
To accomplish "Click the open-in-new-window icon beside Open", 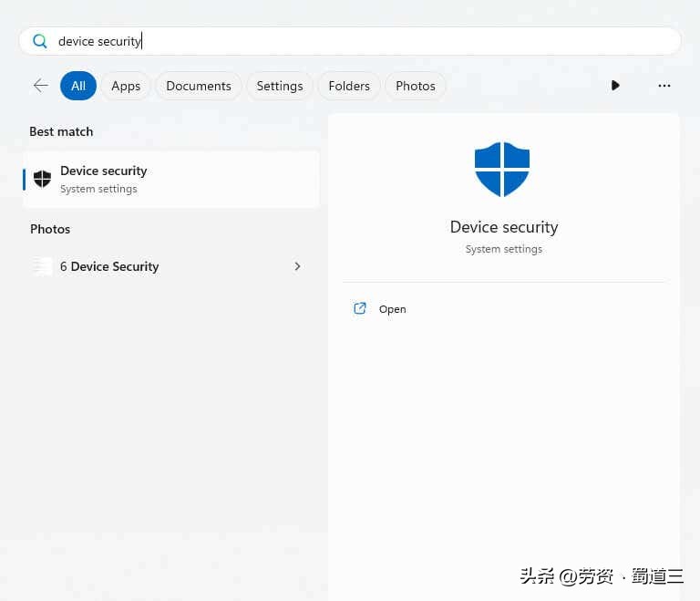I will 360,308.
